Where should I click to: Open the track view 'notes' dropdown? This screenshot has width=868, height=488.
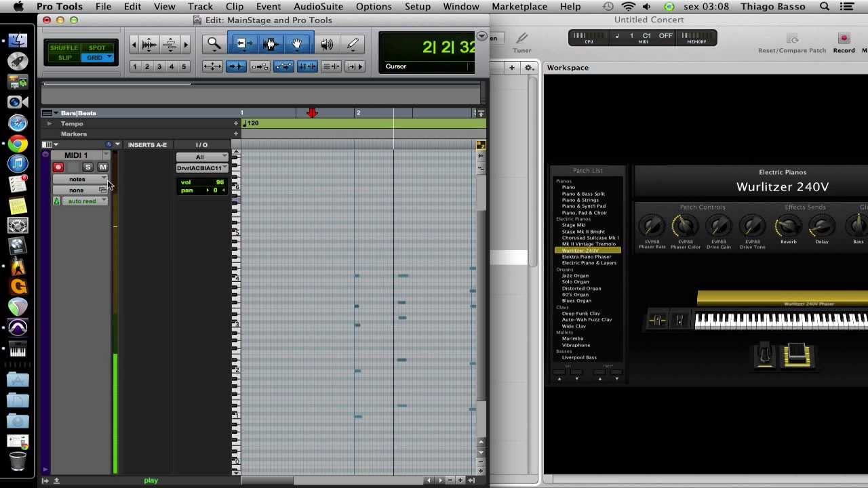click(x=80, y=180)
